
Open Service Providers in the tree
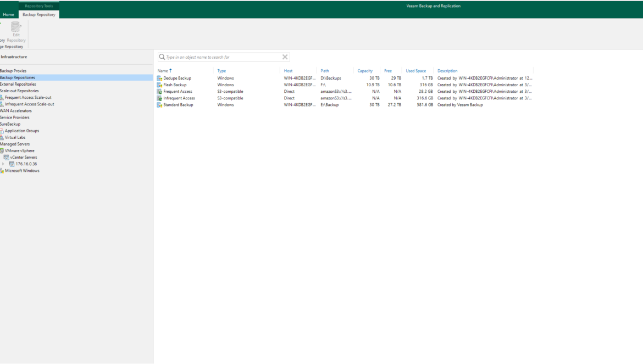15,117
